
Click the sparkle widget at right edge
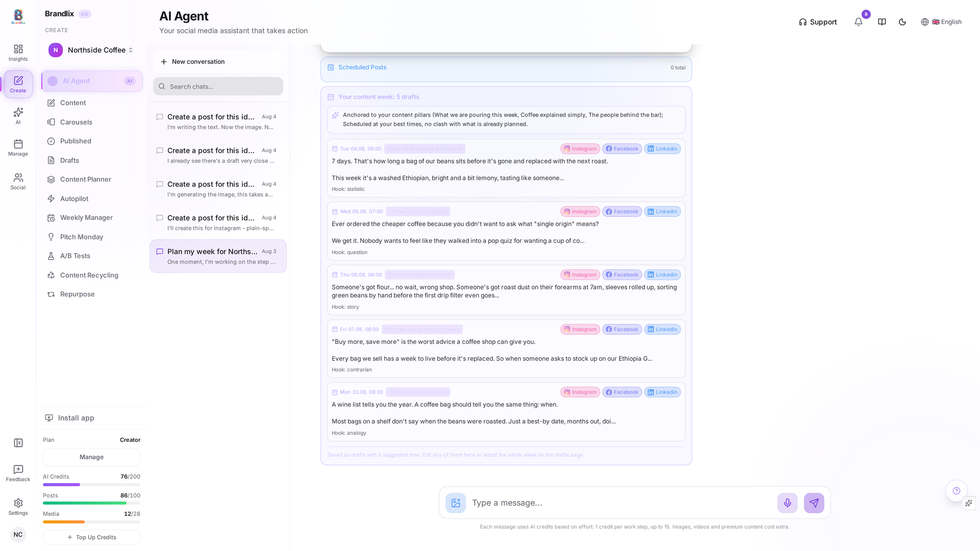pyautogui.click(x=969, y=503)
